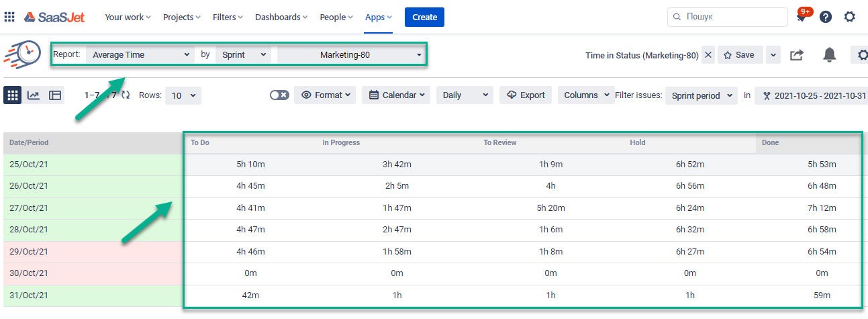Screen dimensions: 868x319
Task: Refresh the report rows
Action: [x=126, y=95]
